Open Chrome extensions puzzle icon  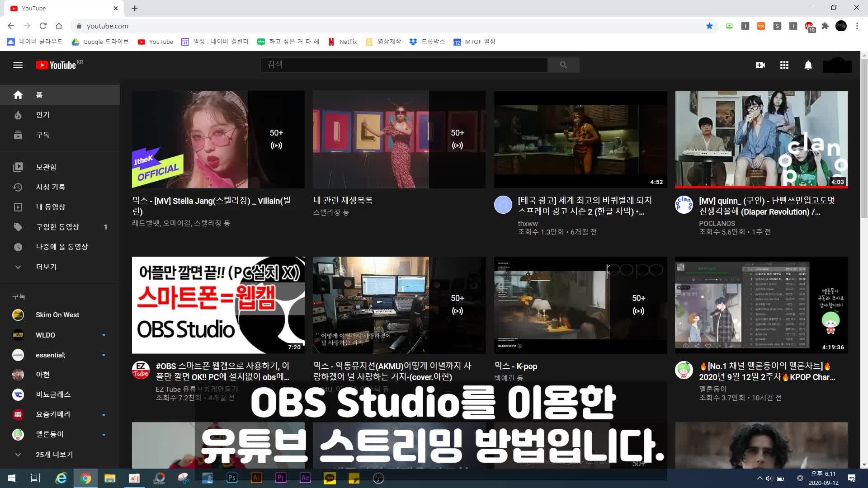825,26
